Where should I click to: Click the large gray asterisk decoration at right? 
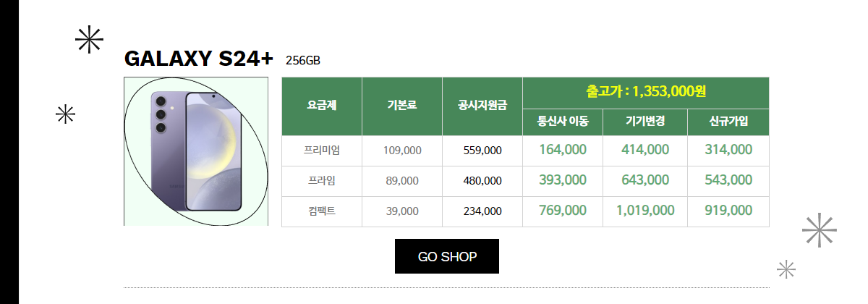[820, 231]
